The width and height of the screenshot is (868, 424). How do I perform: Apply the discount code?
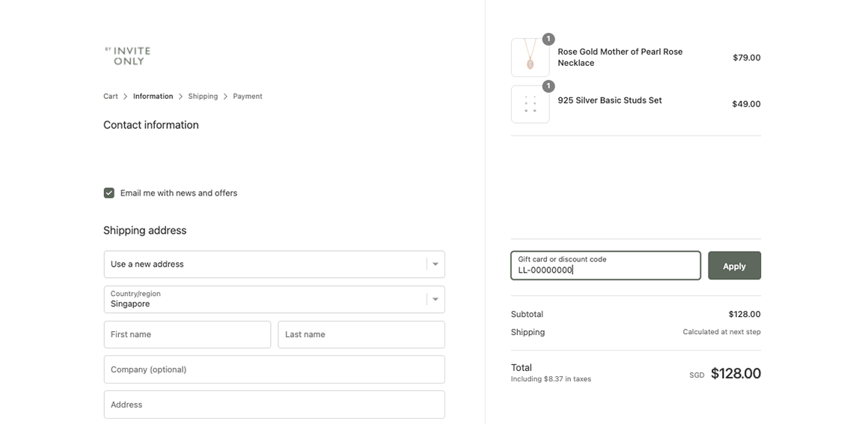(x=735, y=265)
